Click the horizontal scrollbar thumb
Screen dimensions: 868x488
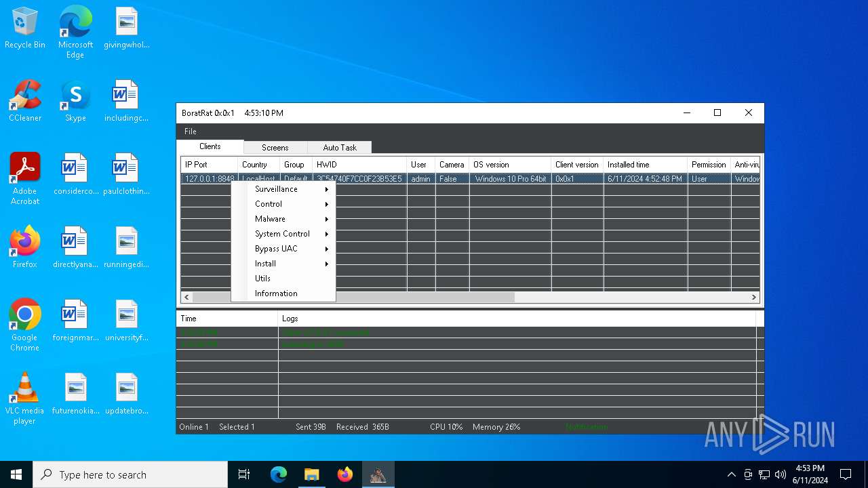pos(354,297)
